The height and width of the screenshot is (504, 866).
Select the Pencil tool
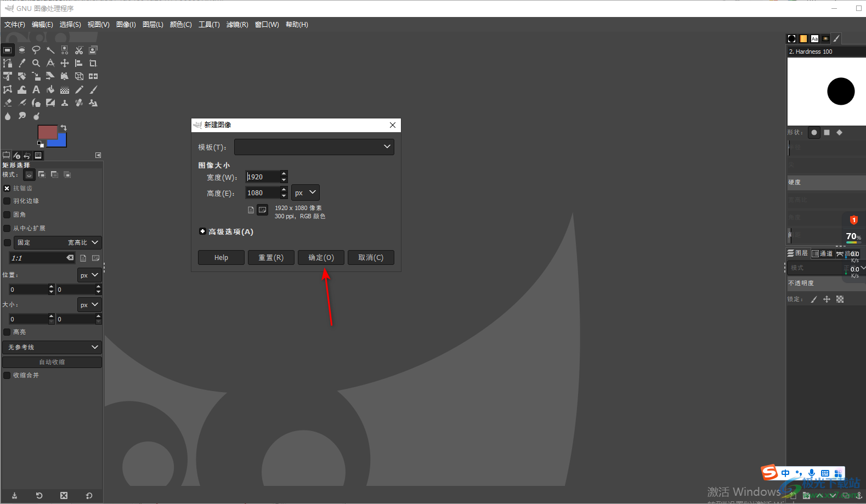pyautogui.click(x=79, y=89)
